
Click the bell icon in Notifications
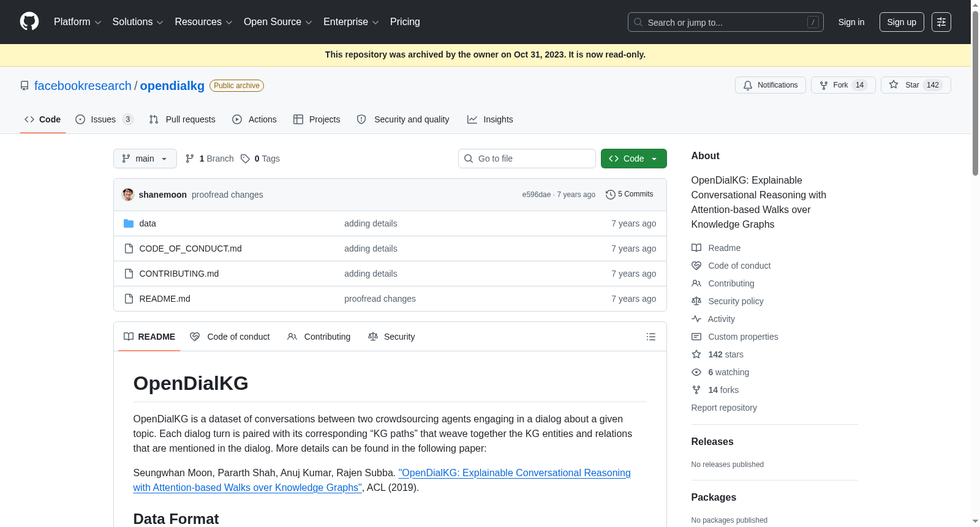[748, 85]
